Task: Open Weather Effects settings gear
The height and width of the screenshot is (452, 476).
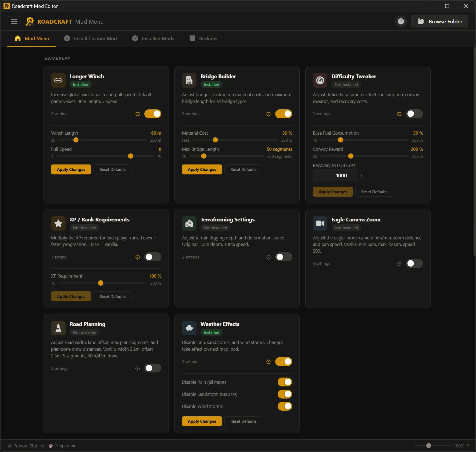Action: (x=269, y=362)
